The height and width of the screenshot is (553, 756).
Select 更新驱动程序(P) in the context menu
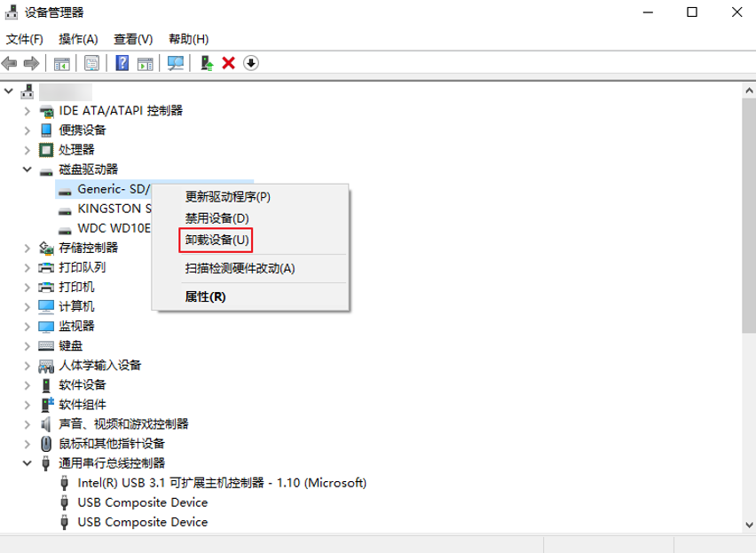pyautogui.click(x=227, y=196)
